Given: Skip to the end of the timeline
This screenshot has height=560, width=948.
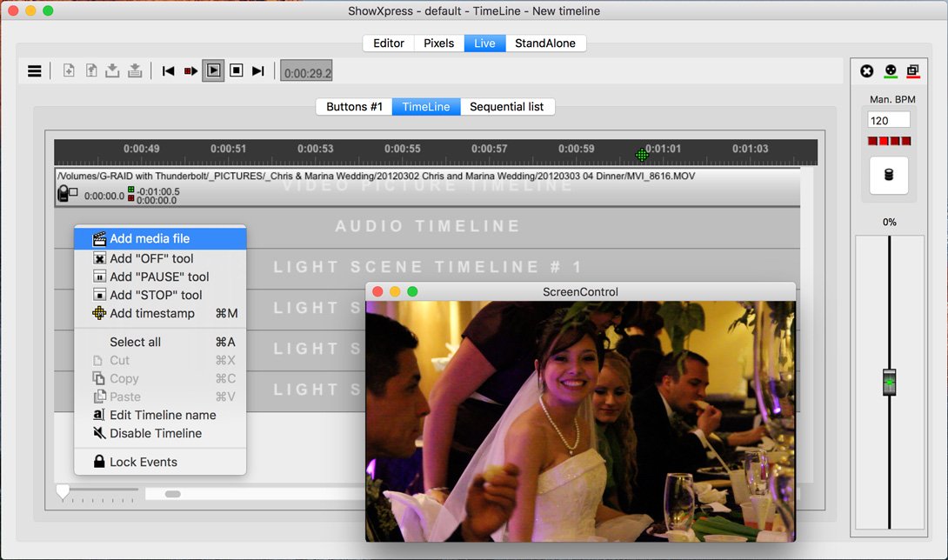Looking at the screenshot, I should (x=258, y=71).
